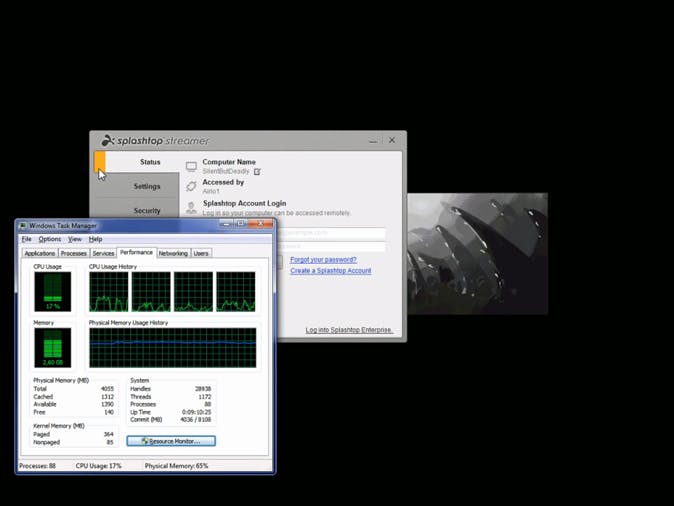The width and height of the screenshot is (674, 506).
Task: Click the Physical Memory Total row
Action: [x=74, y=389]
